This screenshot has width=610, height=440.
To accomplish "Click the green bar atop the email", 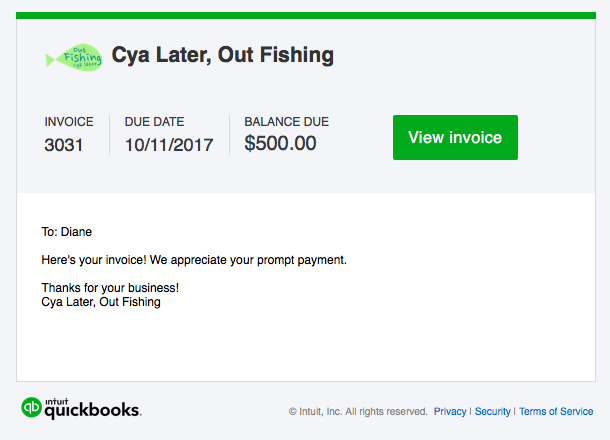I will 305,15.
